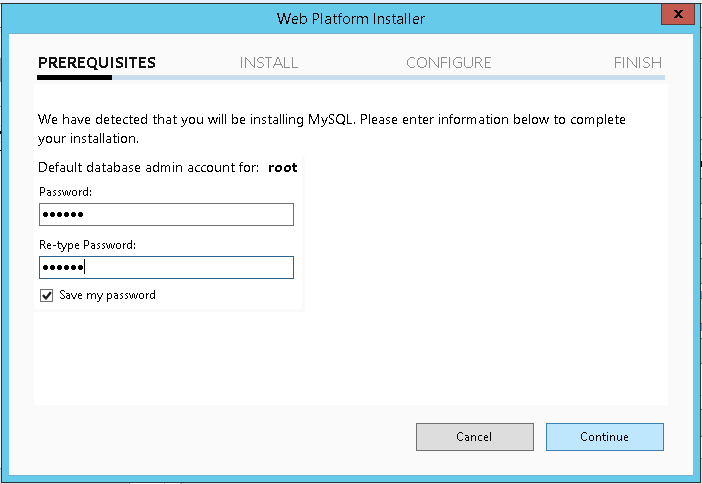Click the 'Password:' field label
Screen dimensions: 702x484
pyautogui.click(x=65, y=192)
